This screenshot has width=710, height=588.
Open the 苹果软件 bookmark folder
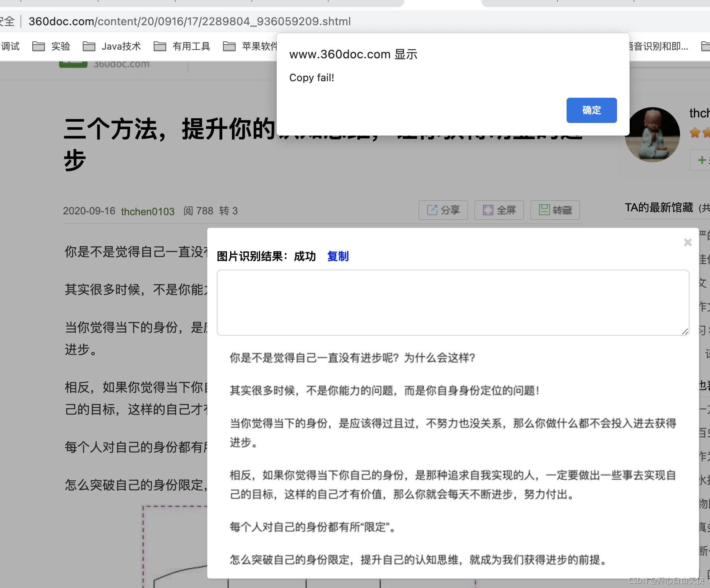[x=250, y=47]
